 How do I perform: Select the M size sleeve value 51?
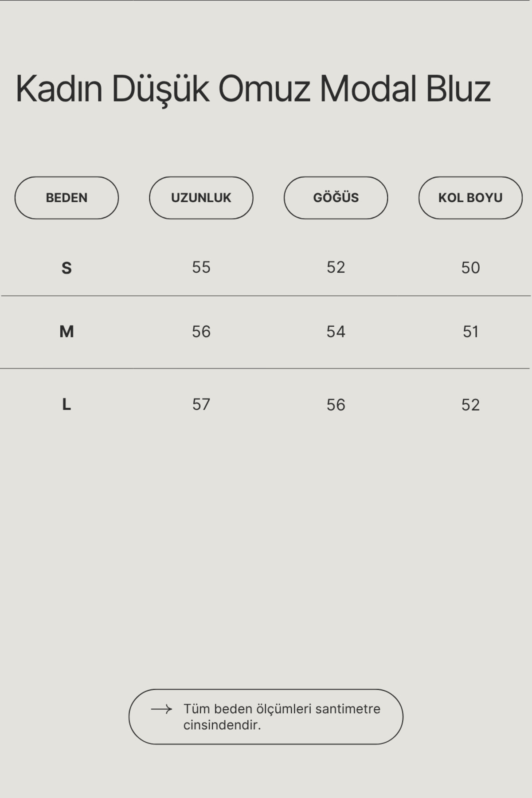point(470,332)
